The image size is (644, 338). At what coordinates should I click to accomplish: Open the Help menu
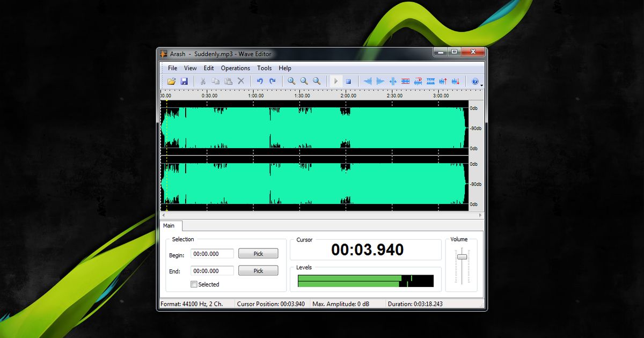tap(285, 68)
